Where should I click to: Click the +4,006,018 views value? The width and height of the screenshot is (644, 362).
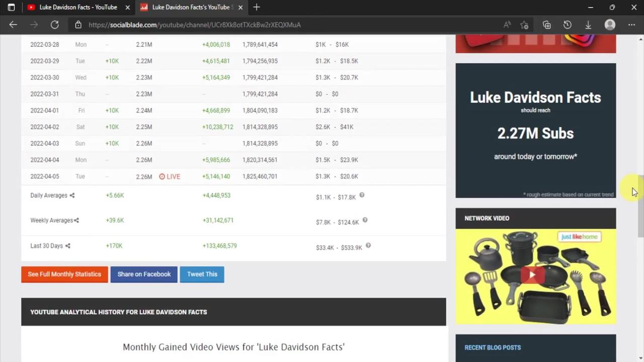coord(216,45)
